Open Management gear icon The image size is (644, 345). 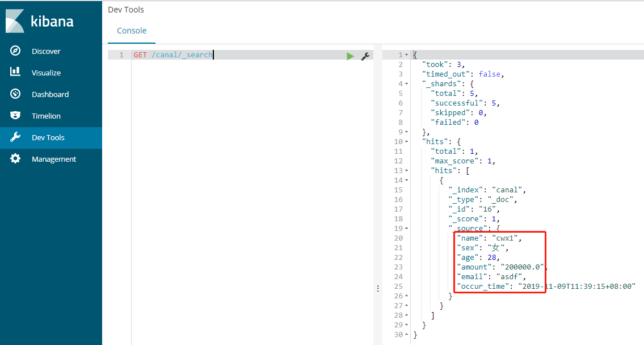(x=15, y=158)
